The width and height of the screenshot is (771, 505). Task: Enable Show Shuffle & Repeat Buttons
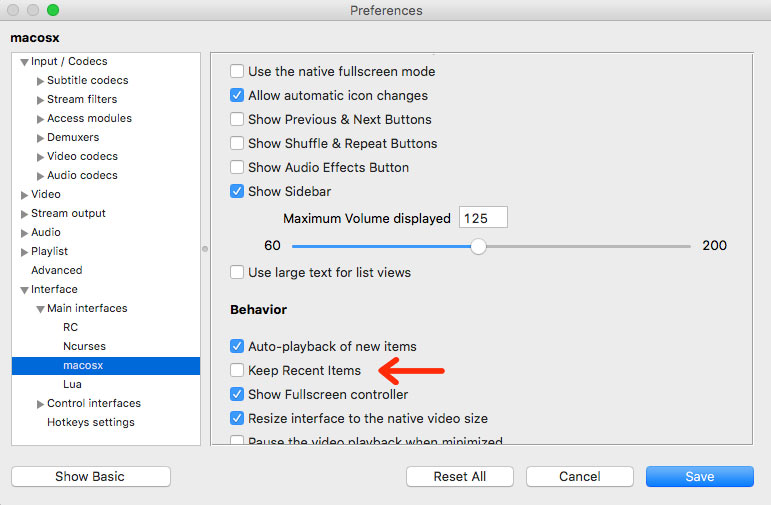237,143
